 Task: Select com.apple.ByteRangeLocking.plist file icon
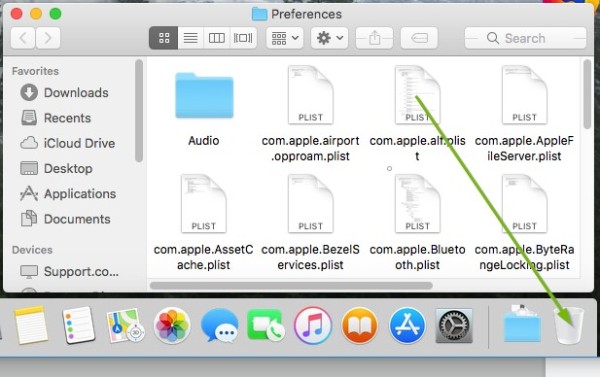pyautogui.click(x=524, y=204)
